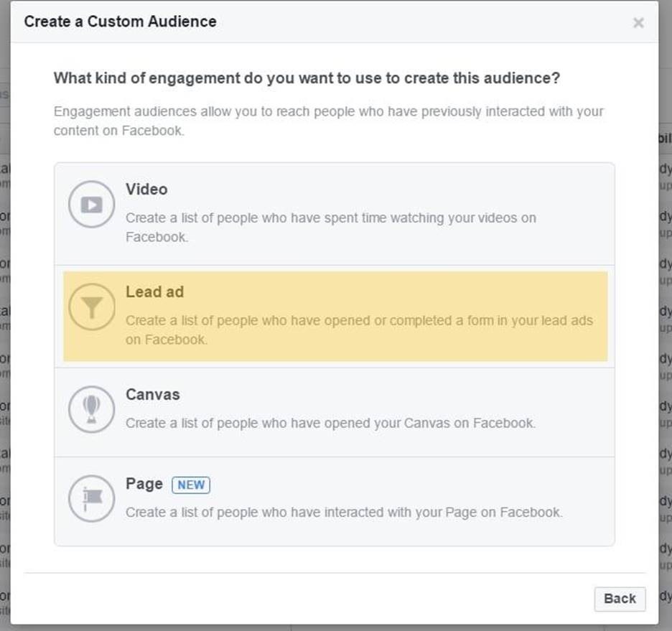Click the opened-your-Canvas description text

point(330,423)
